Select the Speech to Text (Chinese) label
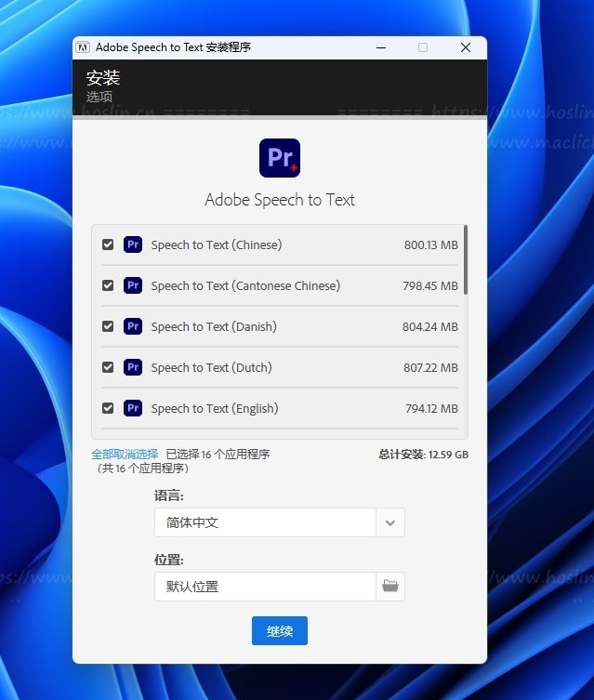Screen dimensions: 594x700 [x=217, y=245]
